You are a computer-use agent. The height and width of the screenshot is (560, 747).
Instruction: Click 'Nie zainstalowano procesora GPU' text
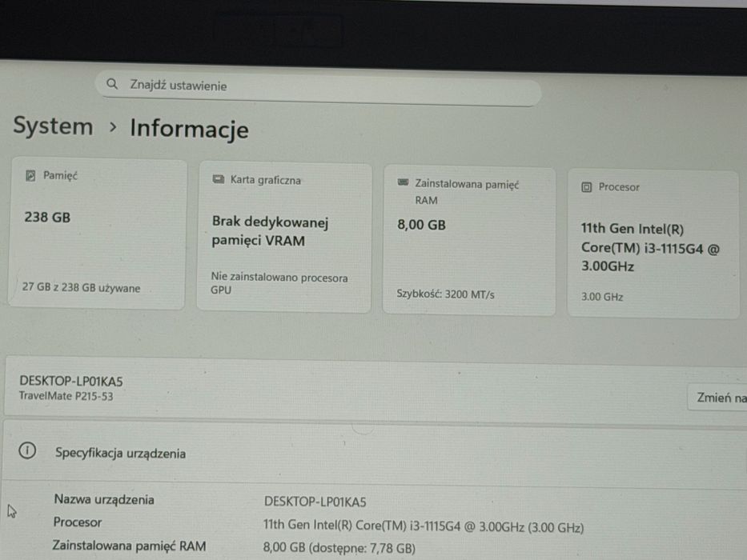click(x=279, y=283)
